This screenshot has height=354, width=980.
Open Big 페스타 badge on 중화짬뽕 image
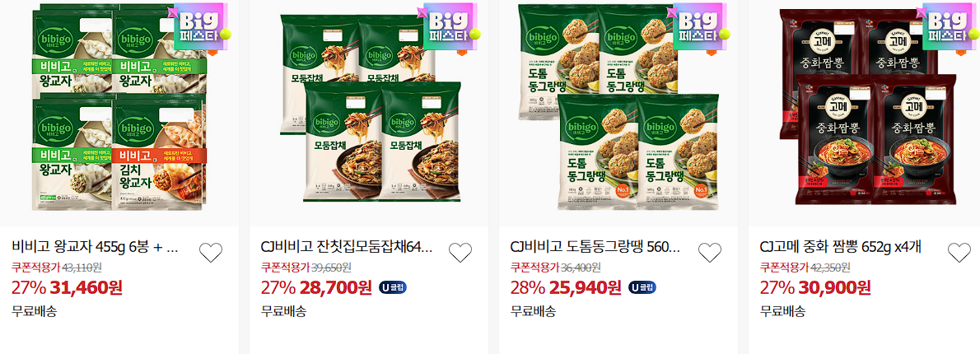948,27
